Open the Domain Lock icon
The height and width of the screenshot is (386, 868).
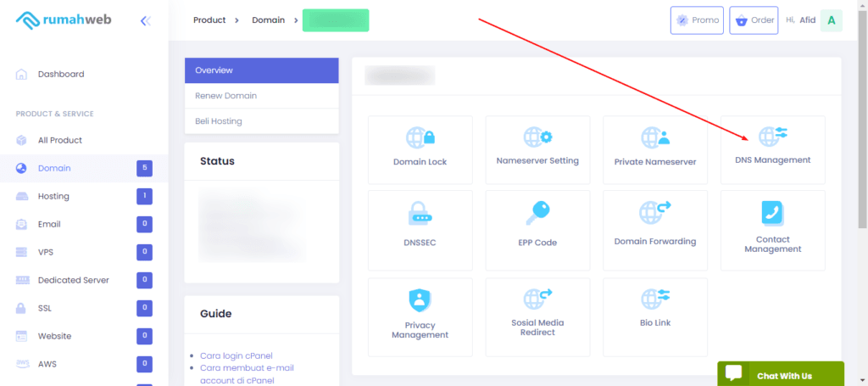click(x=420, y=137)
